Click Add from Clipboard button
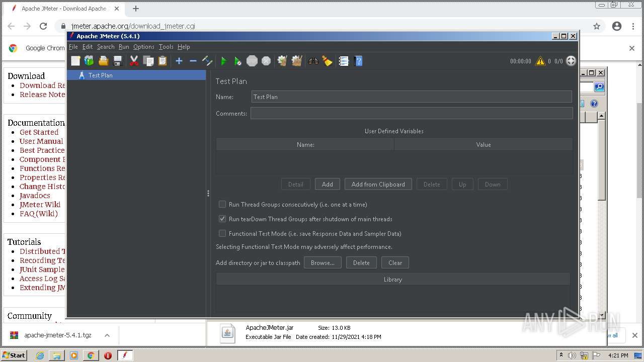The image size is (644, 362). [378, 185]
